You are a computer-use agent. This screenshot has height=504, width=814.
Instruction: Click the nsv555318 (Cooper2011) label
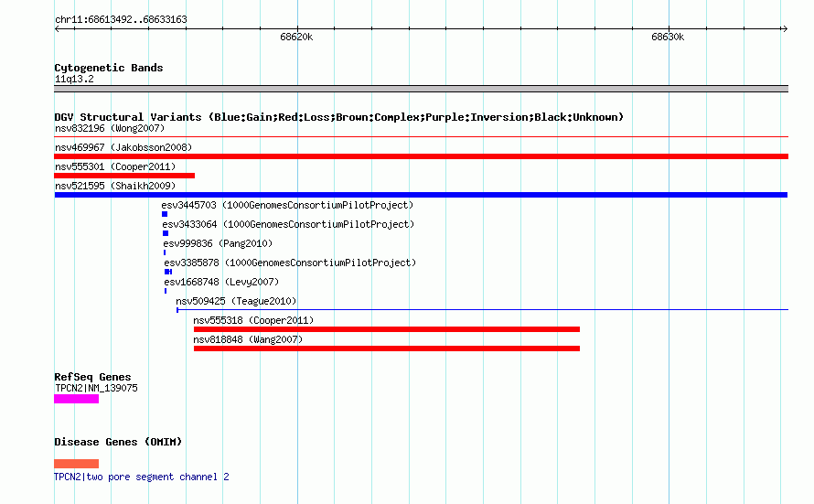[x=254, y=320]
